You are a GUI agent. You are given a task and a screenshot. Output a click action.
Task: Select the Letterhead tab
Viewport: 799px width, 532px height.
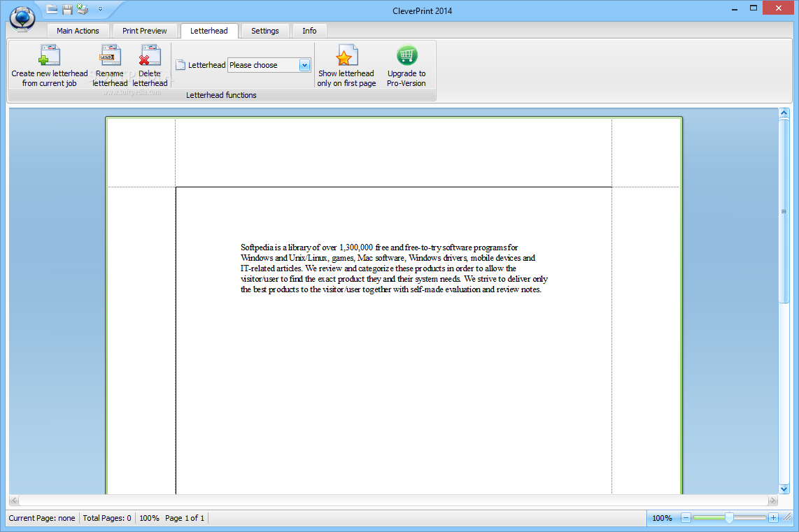pyautogui.click(x=209, y=31)
